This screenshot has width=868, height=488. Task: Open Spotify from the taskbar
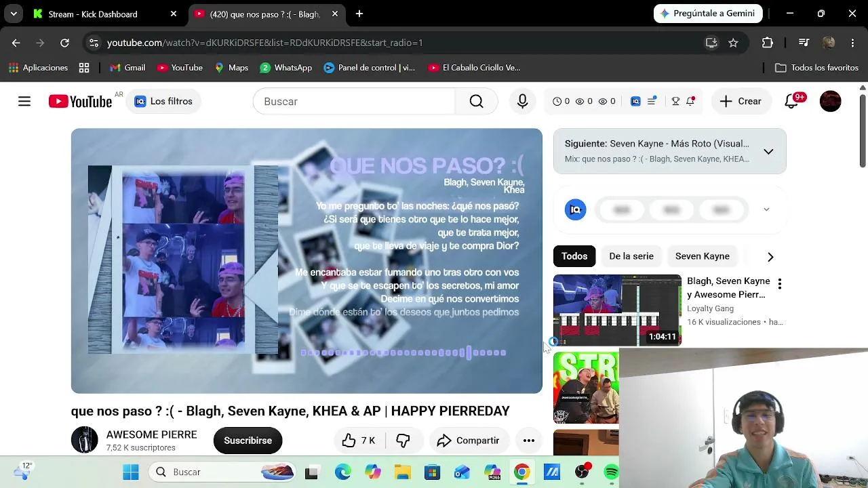611,472
